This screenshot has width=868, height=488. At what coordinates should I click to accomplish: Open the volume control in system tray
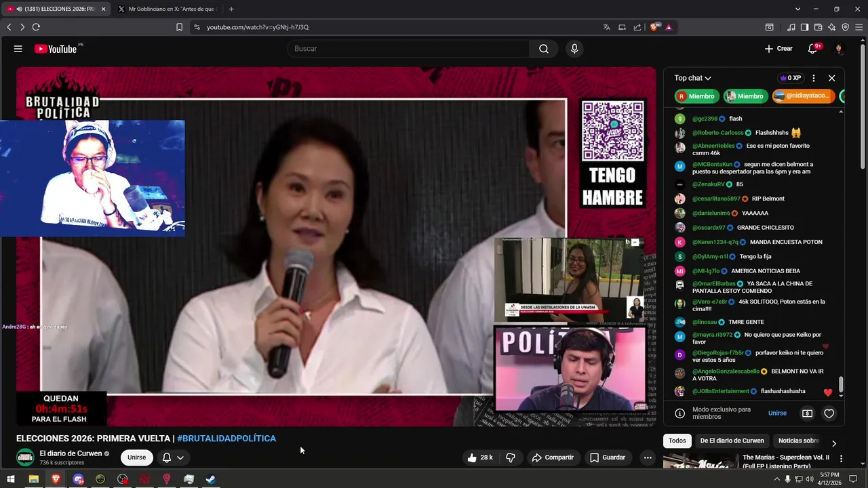click(809, 479)
